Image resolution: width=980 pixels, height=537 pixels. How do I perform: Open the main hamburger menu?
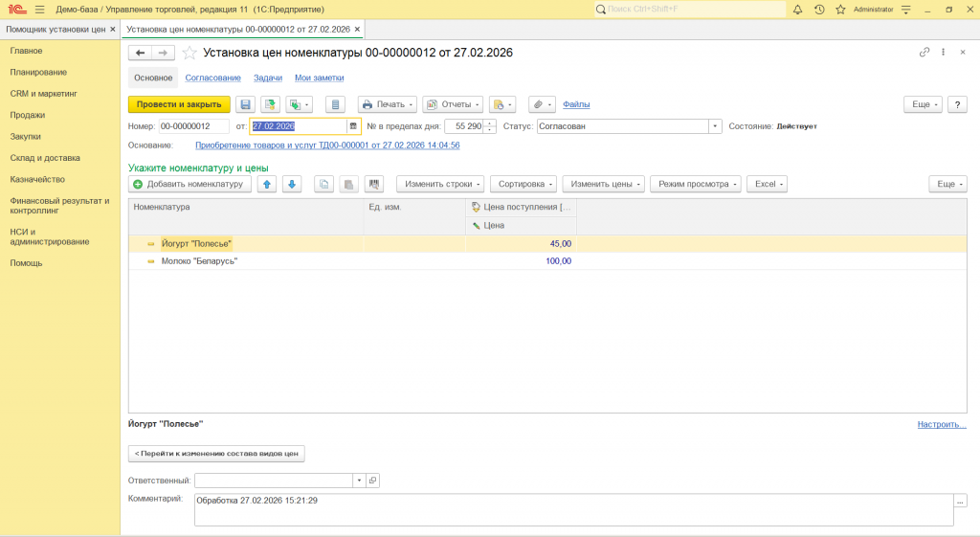tap(40, 10)
